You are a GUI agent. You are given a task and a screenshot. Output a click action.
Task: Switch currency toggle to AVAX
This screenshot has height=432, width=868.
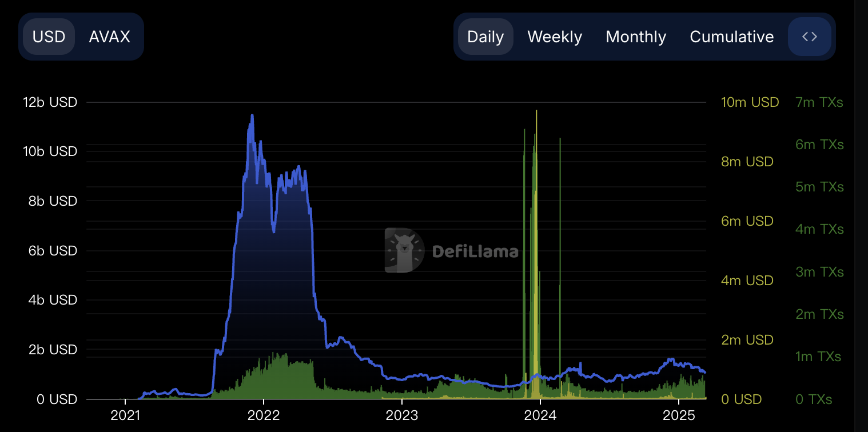pyautogui.click(x=109, y=37)
